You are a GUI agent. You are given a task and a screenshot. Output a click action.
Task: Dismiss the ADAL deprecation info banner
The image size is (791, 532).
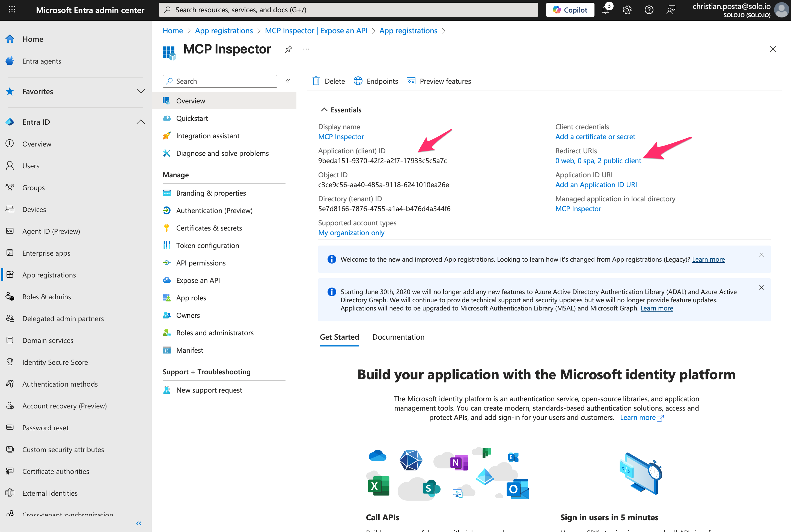(x=761, y=288)
